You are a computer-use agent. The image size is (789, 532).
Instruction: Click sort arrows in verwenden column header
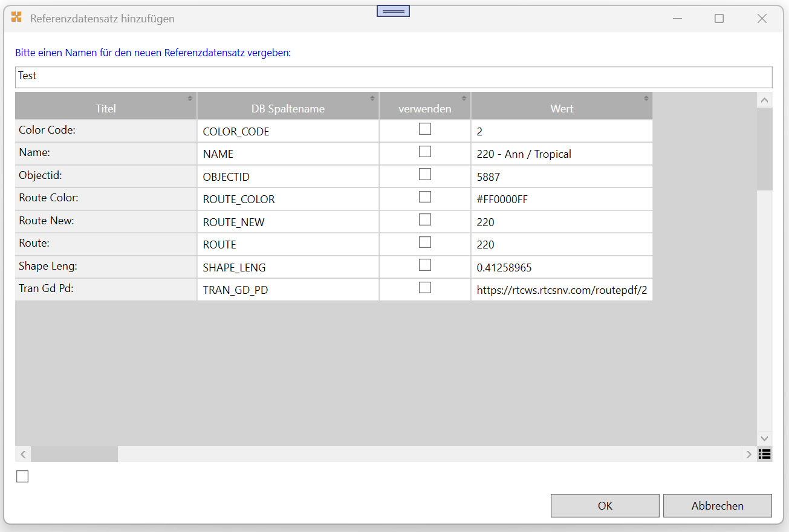pos(464,98)
